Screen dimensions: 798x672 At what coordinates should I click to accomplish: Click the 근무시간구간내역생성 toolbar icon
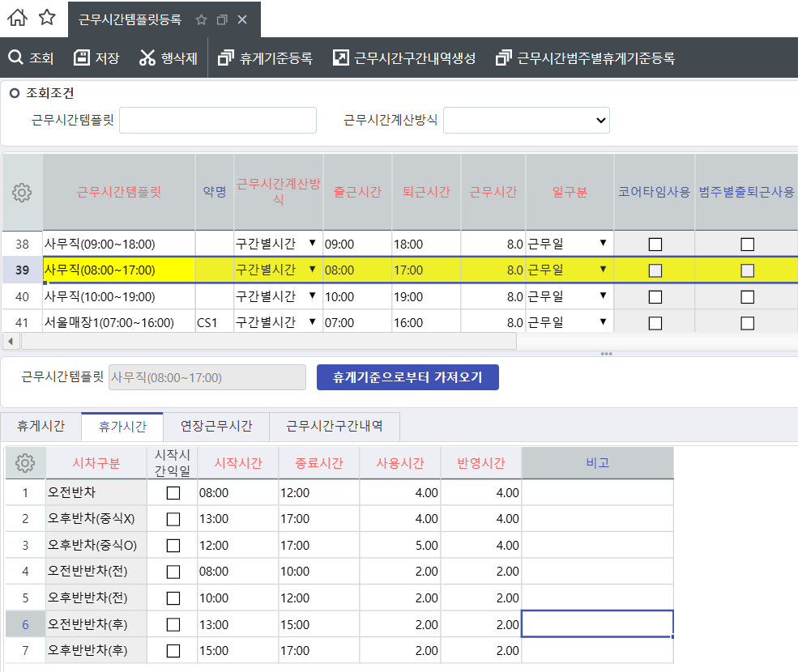point(341,57)
